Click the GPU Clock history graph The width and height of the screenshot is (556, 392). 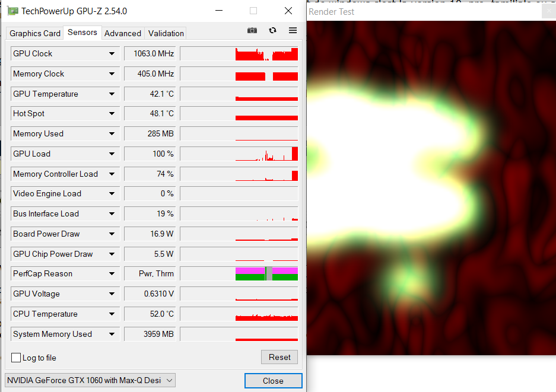[x=239, y=53]
